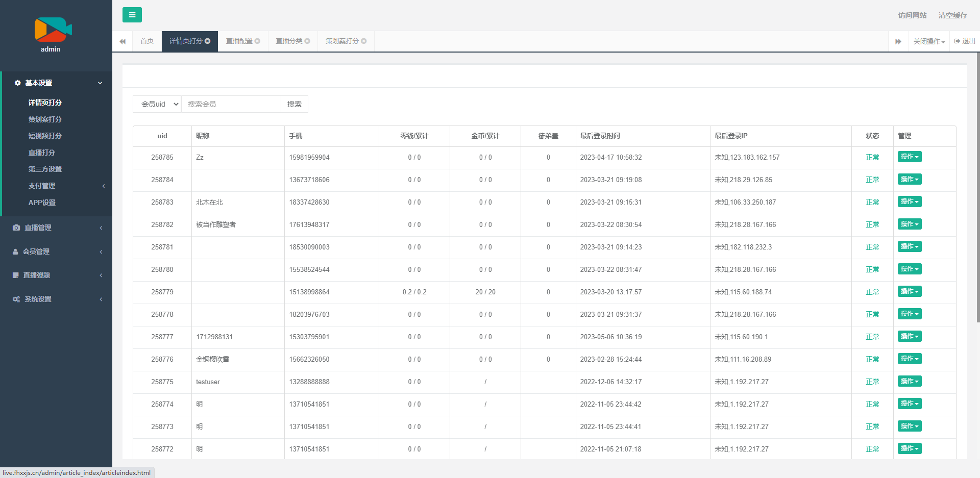Click 正常 status for uid 258785
This screenshot has height=478, width=980.
(872, 157)
